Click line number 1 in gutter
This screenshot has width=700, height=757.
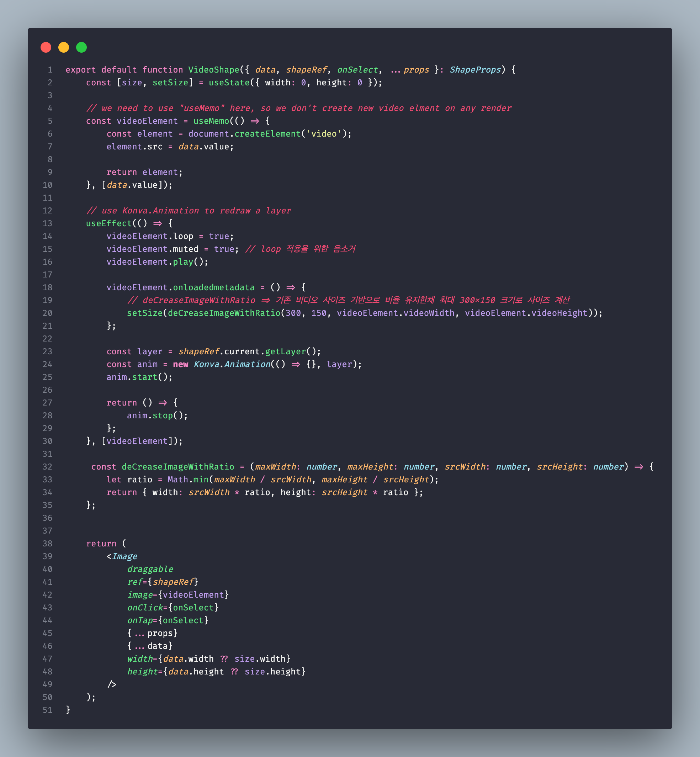[50, 70]
